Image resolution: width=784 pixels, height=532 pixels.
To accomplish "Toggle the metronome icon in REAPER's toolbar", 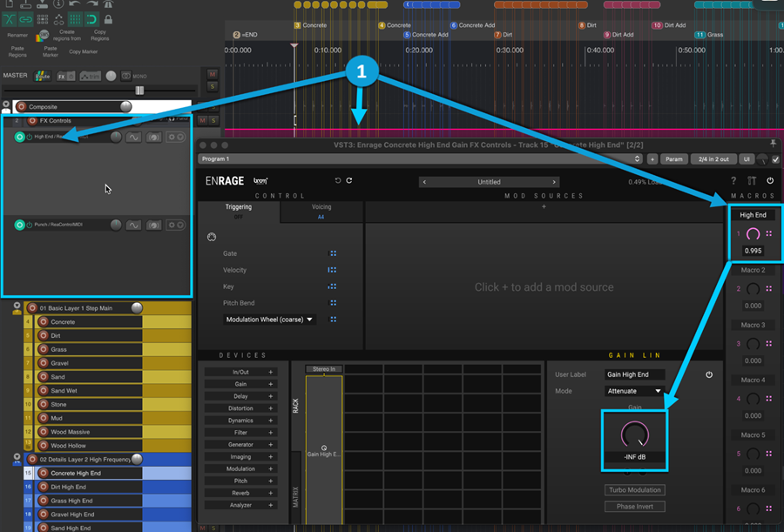I will pos(108,4).
